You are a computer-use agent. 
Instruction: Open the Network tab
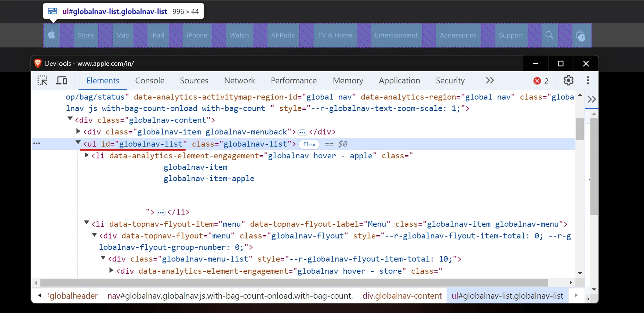pyautogui.click(x=240, y=80)
